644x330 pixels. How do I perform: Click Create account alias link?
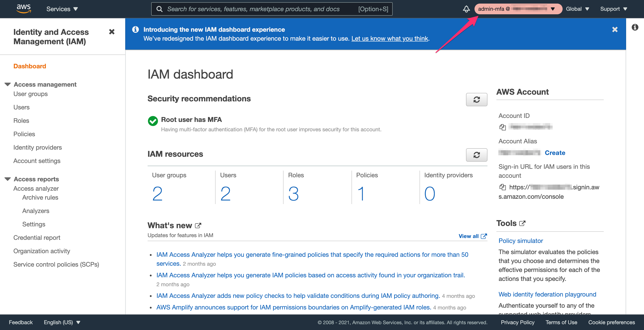(555, 153)
